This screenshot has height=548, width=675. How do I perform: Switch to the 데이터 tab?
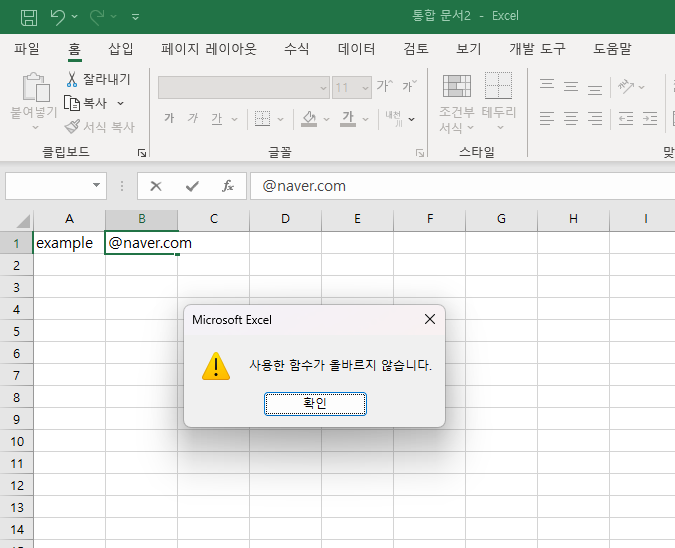[356, 49]
